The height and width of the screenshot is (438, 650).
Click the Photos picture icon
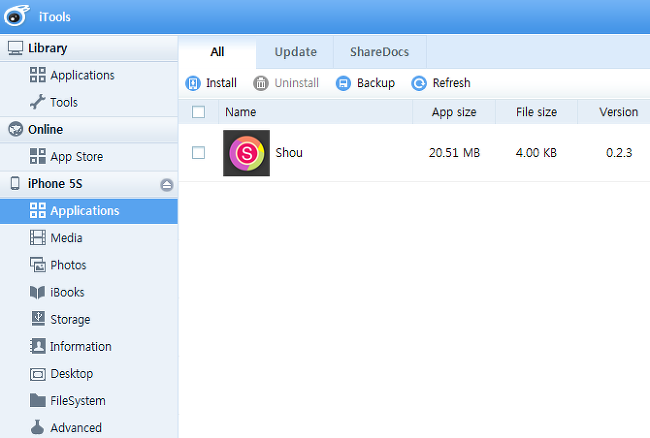pyautogui.click(x=38, y=265)
